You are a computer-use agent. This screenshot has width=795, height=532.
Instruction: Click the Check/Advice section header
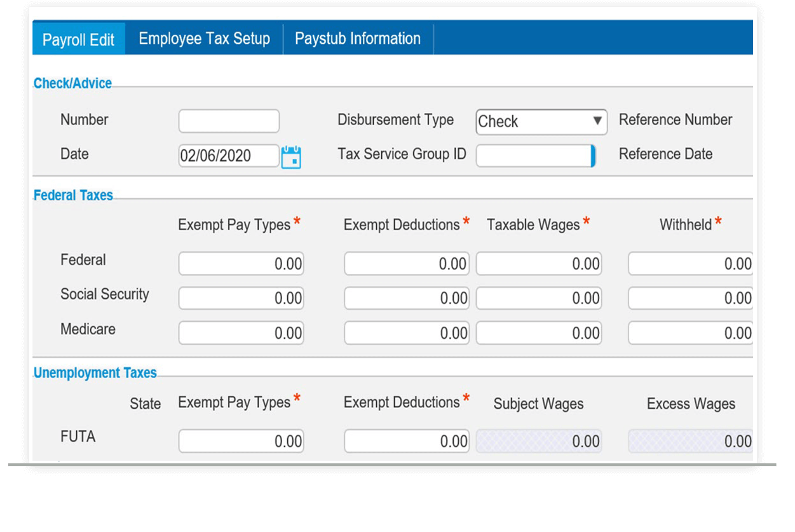coord(72,83)
